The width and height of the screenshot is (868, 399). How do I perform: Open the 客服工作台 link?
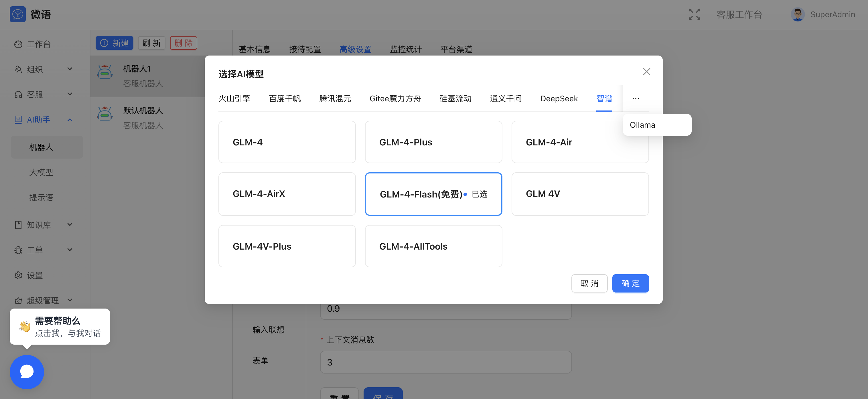(x=739, y=15)
